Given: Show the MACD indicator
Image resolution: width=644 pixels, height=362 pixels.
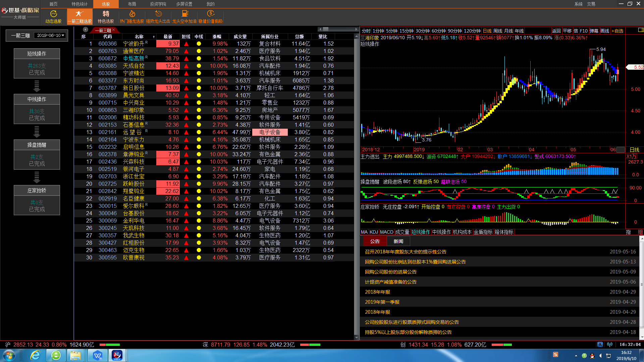Looking at the screenshot, I should click(386, 232).
